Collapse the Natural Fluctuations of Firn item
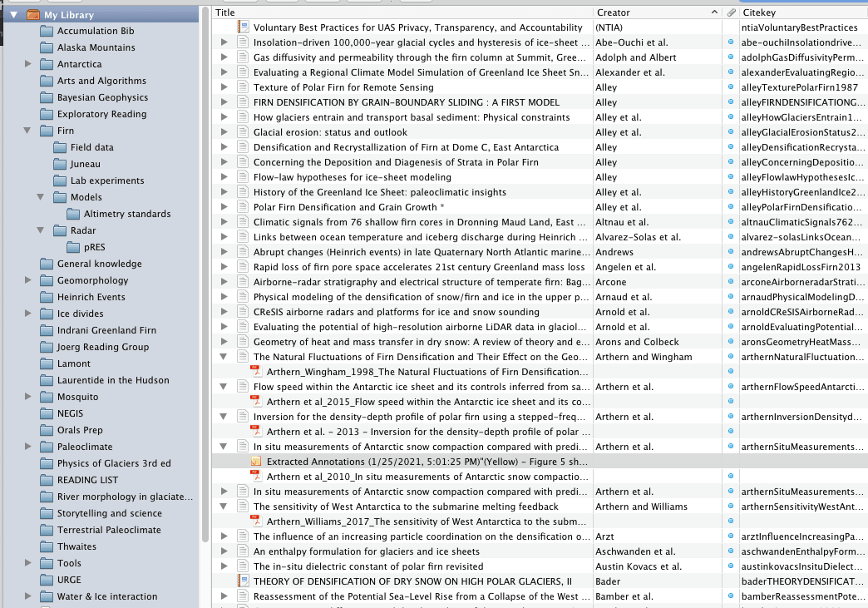Screen dimensions: 868x608 224,357
